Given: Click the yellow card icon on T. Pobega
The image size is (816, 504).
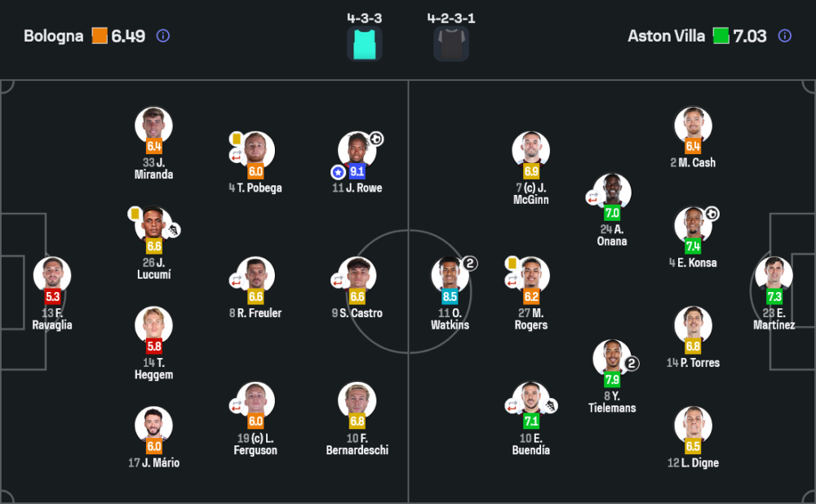Looking at the screenshot, I should (236, 139).
